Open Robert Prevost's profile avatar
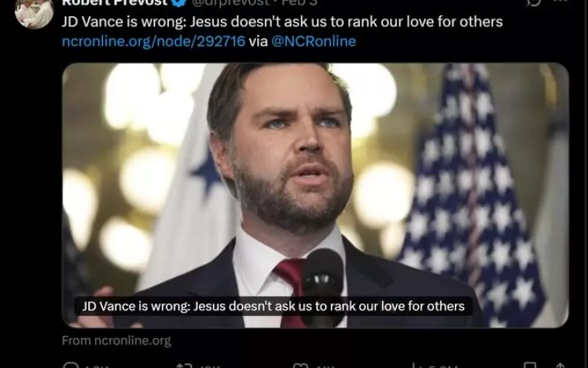This screenshot has width=588, height=368. (34, 13)
